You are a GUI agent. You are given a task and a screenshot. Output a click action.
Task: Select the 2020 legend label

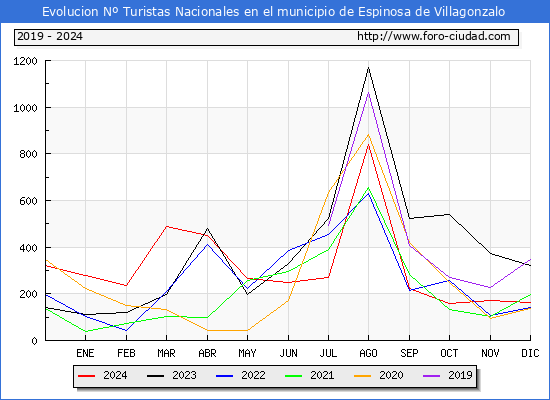coord(391,375)
